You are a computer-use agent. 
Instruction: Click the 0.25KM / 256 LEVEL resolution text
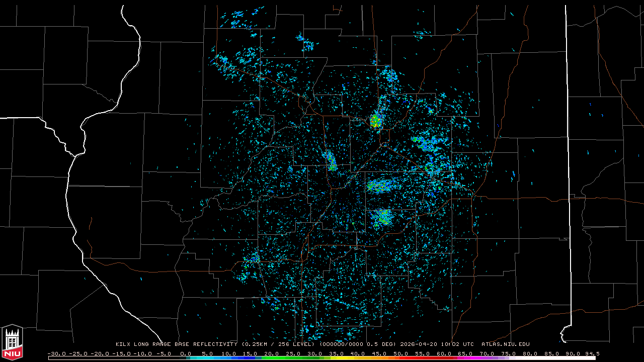pyautogui.click(x=278, y=344)
